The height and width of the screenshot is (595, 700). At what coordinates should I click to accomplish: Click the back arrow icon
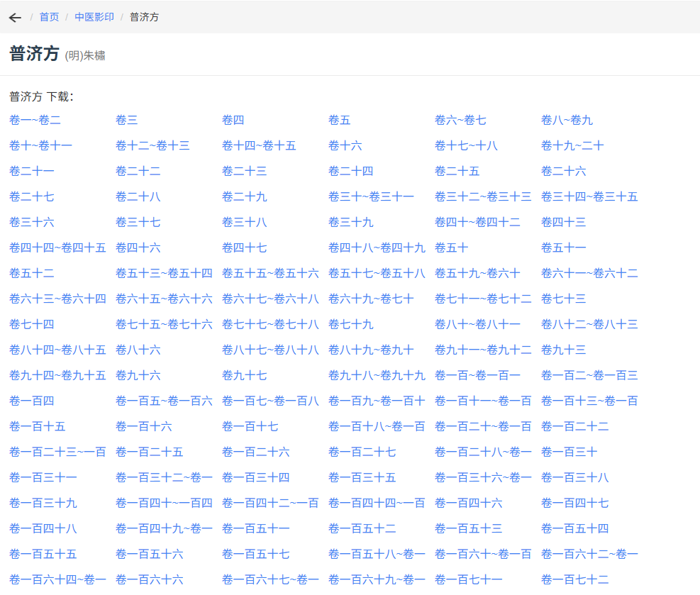coord(15,17)
